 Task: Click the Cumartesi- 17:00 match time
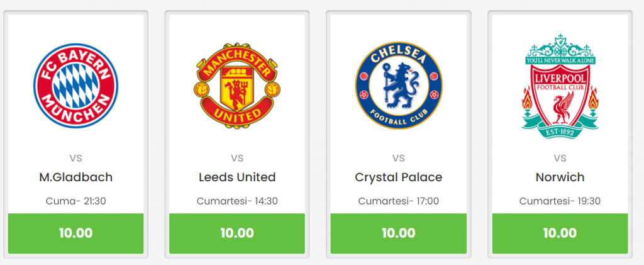[398, 201]
